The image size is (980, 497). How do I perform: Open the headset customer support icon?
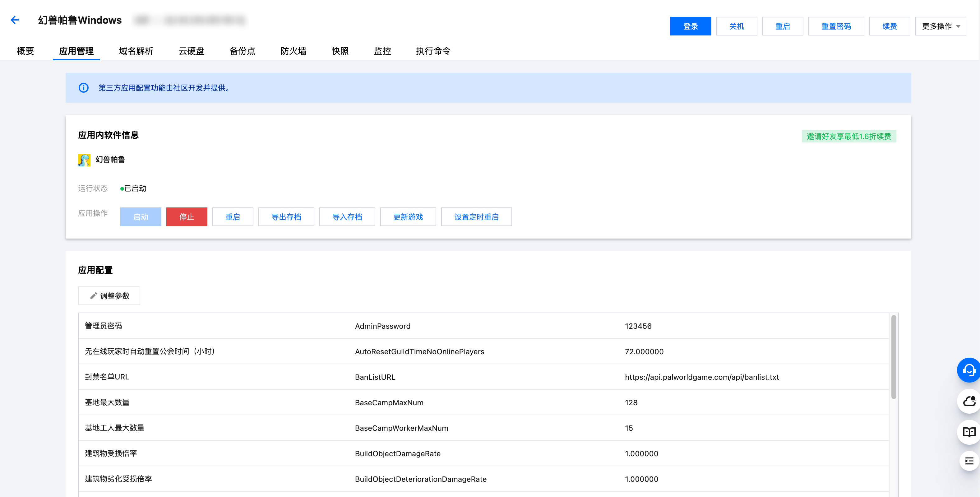click(969, 369)
